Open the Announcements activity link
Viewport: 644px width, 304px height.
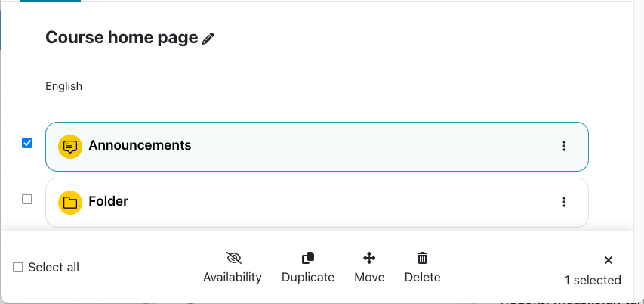(x=140, y=145)
